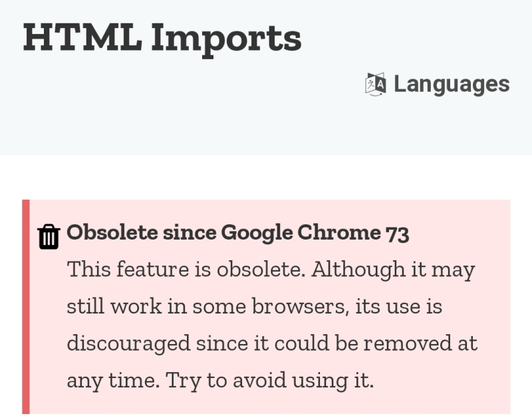The image size is (532, 418).
Task: Click its use is text
Action: [398, 306]
